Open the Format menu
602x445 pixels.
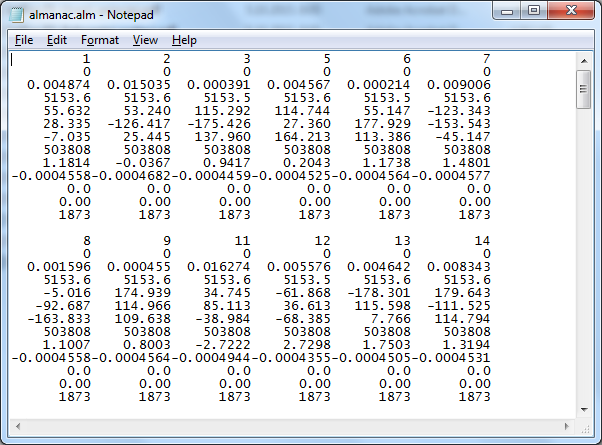100,40
